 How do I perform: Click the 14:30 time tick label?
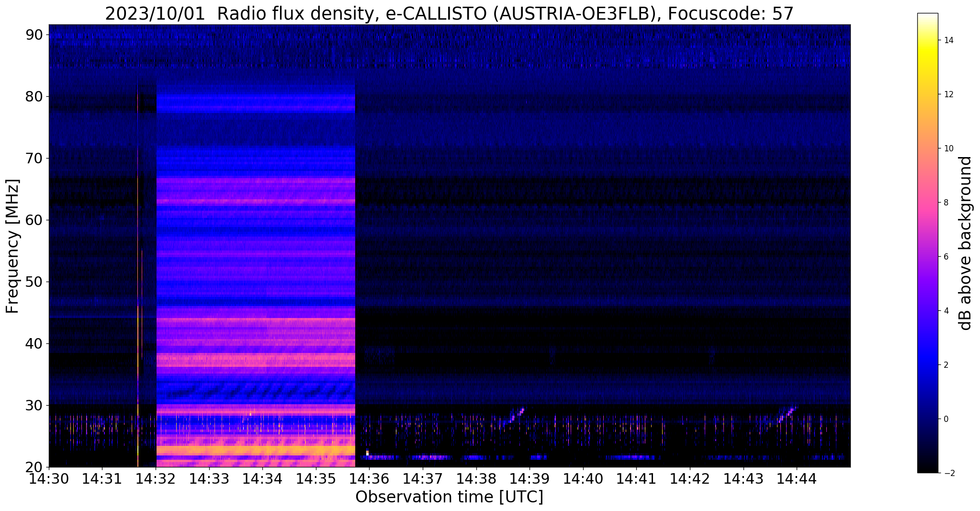49,478
